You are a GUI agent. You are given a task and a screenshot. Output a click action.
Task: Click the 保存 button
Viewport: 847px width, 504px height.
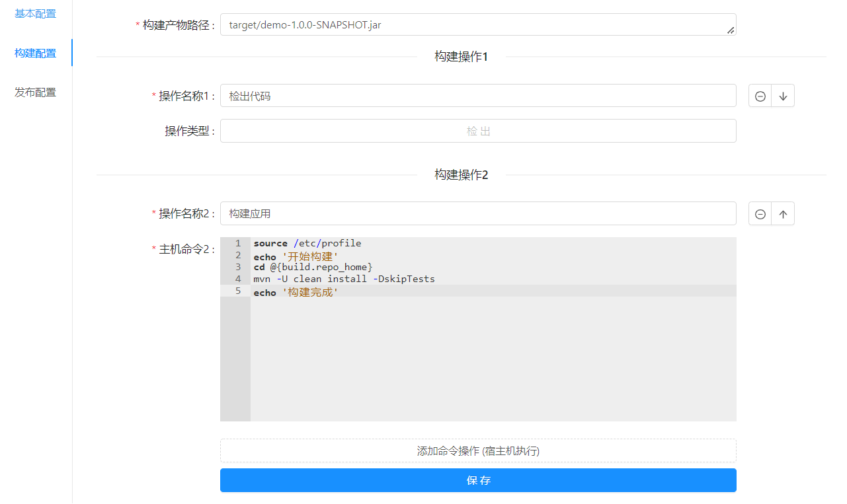point(478,480)
